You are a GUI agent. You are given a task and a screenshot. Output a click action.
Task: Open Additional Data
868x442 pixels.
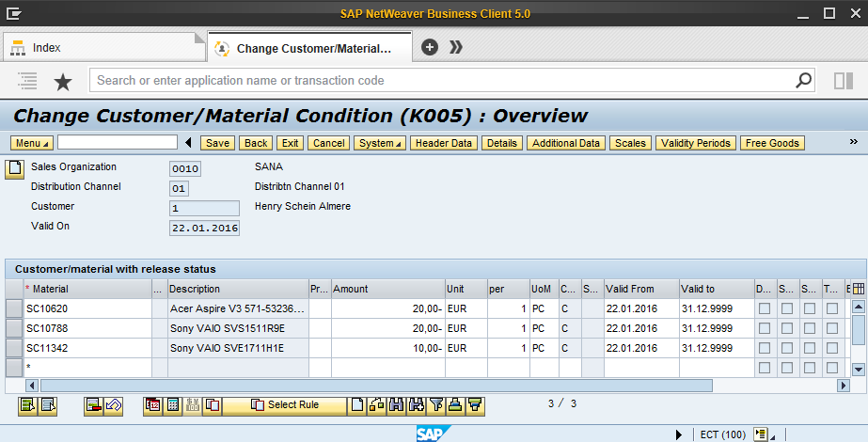click(x=566, y=143)
